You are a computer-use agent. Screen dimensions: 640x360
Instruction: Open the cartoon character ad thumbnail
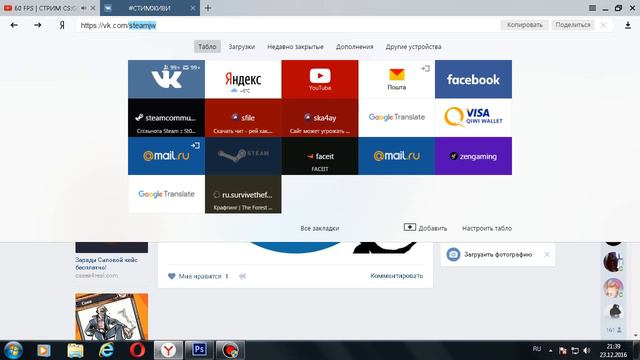[x=111, y=316]
